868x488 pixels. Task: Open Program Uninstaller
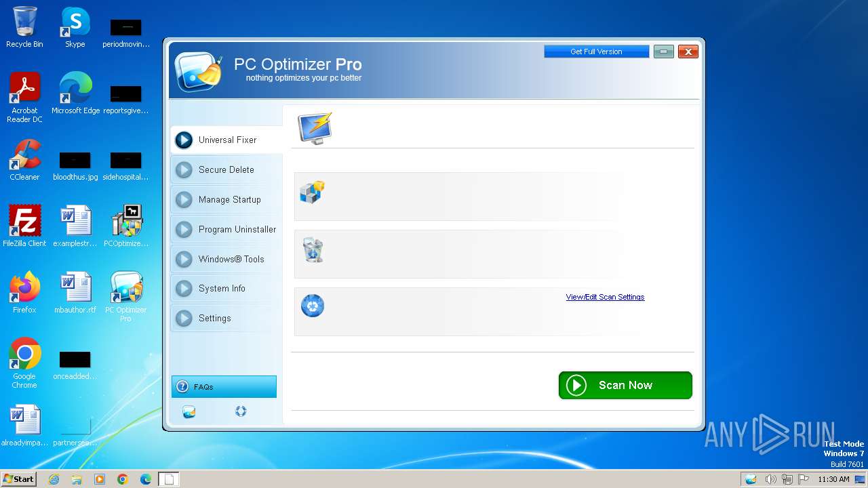coord(226,229)
